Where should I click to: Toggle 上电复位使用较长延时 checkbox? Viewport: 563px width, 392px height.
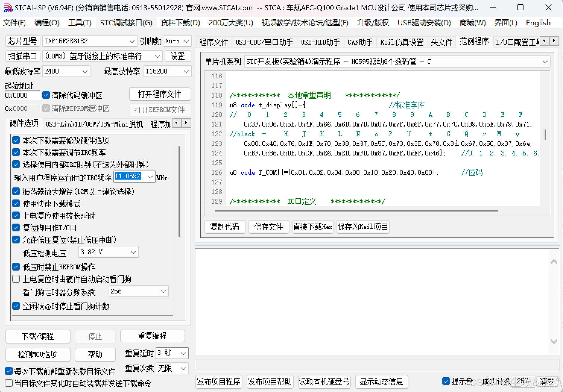pos(16,216)
